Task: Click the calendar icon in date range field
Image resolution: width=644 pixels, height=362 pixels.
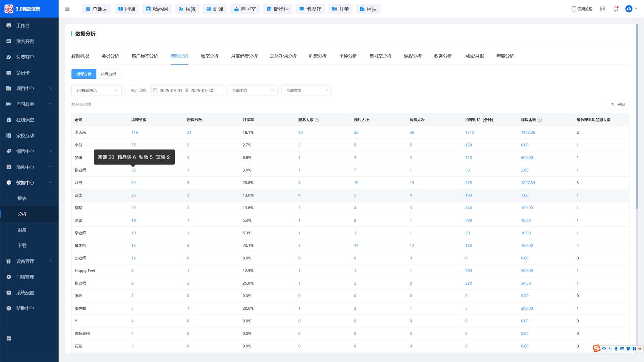Action: point(155,90)
